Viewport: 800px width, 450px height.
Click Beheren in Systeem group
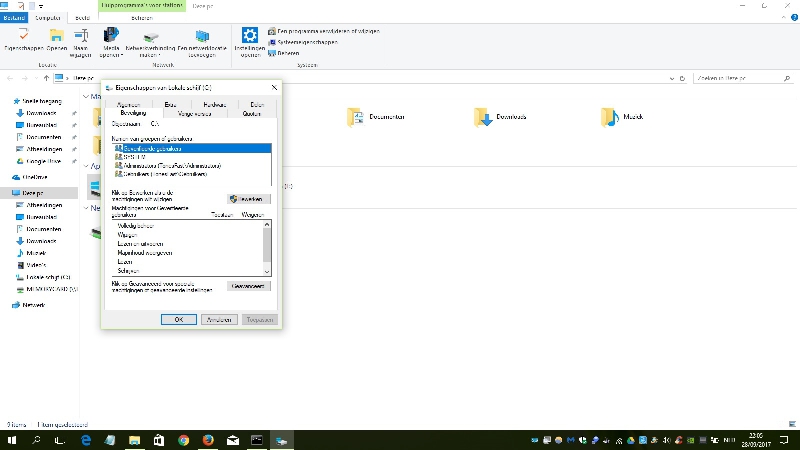284,53
